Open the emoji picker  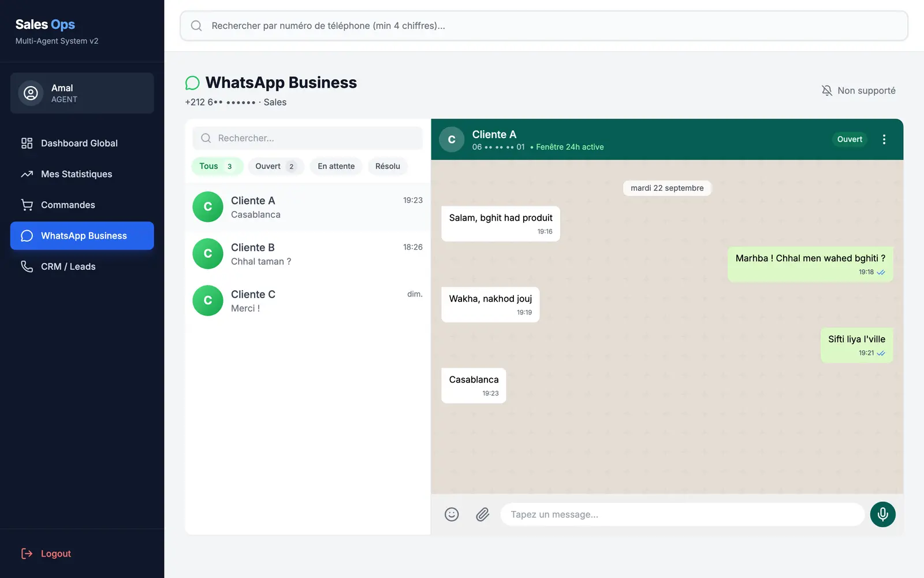coord(452,514)
